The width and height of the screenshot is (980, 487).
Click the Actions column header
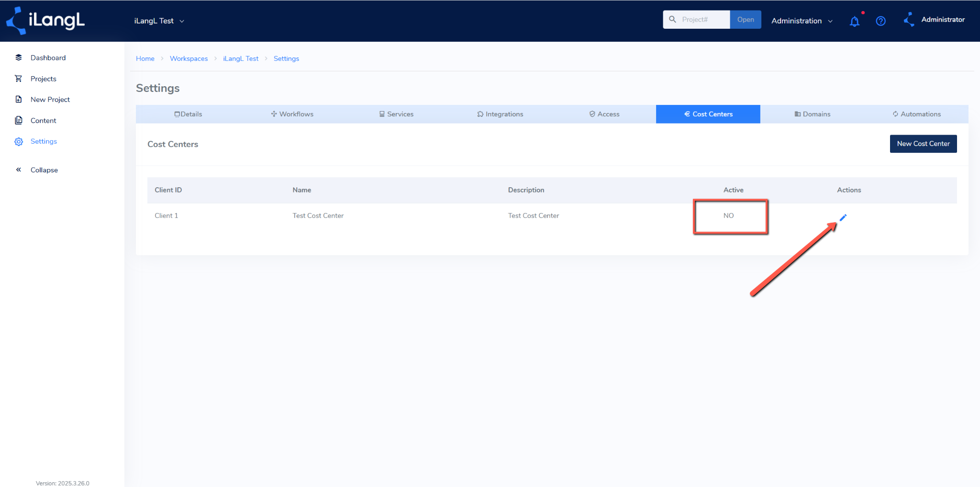click(x=849, y=190)
